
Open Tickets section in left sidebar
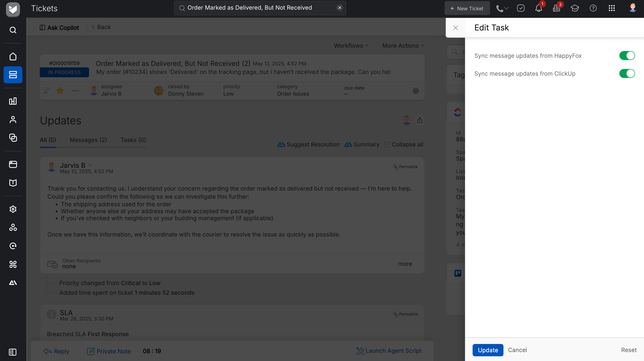pos(13,75)
